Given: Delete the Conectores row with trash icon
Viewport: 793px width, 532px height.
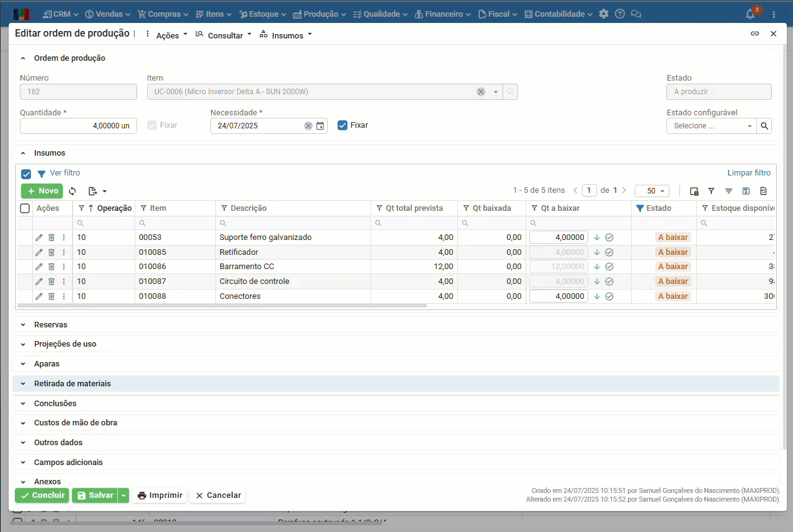Looking at the screenshot, I should point(52,296).
